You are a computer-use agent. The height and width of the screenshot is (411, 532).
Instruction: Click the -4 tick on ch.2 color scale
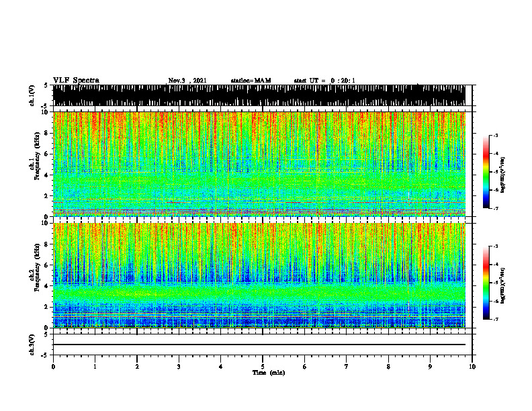point(496,265)
